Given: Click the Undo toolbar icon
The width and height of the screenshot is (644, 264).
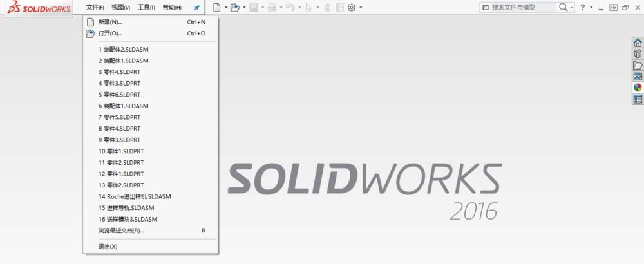Looking at the screenshot, I should [x=290, y=7].
